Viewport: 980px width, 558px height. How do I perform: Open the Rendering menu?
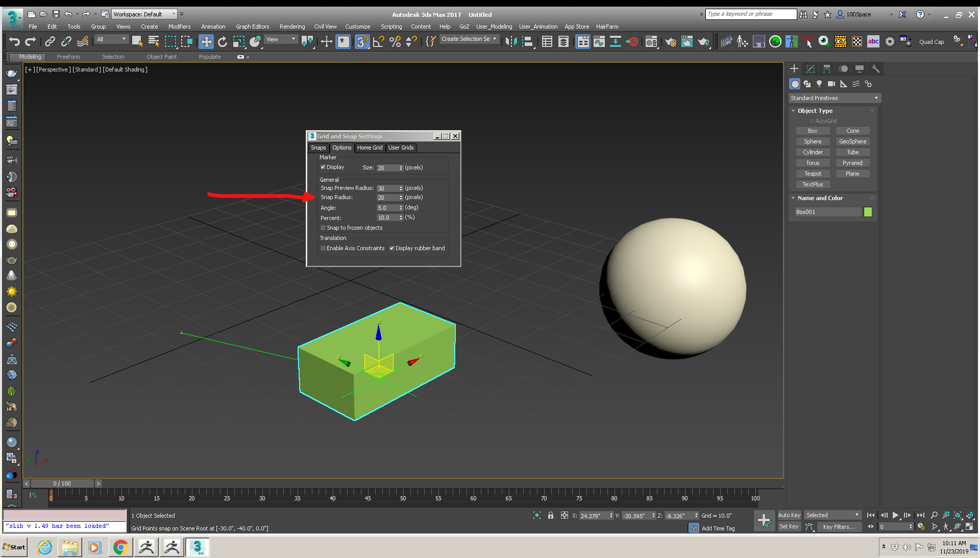(x=292, y=26)
